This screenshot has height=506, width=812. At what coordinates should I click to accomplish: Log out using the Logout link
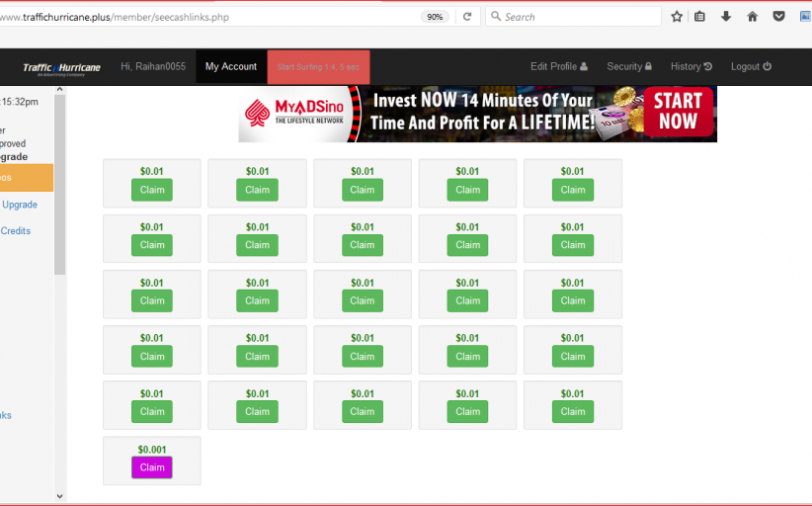pos(751,66)
